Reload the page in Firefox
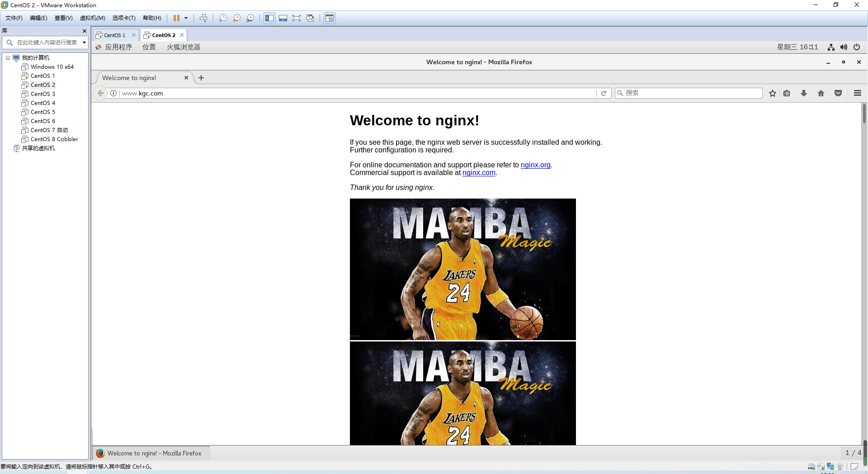 click(604, 93)
